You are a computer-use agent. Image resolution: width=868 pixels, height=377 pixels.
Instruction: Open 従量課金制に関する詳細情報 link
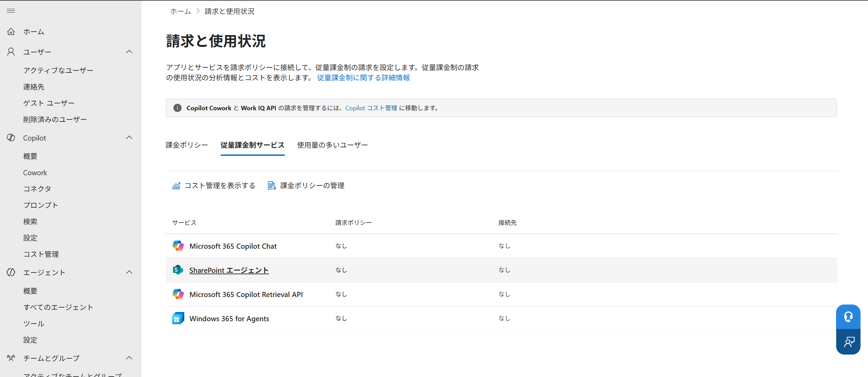point(363,78)
